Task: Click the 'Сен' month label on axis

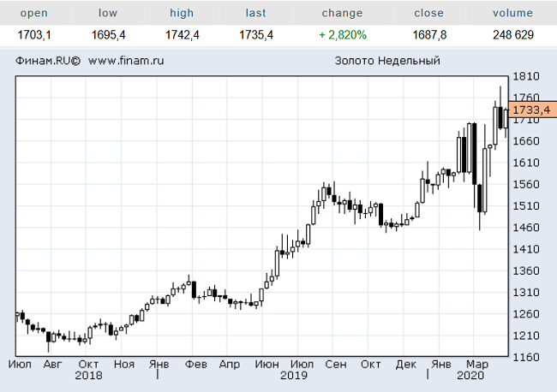Action: [x=336, y=364]
